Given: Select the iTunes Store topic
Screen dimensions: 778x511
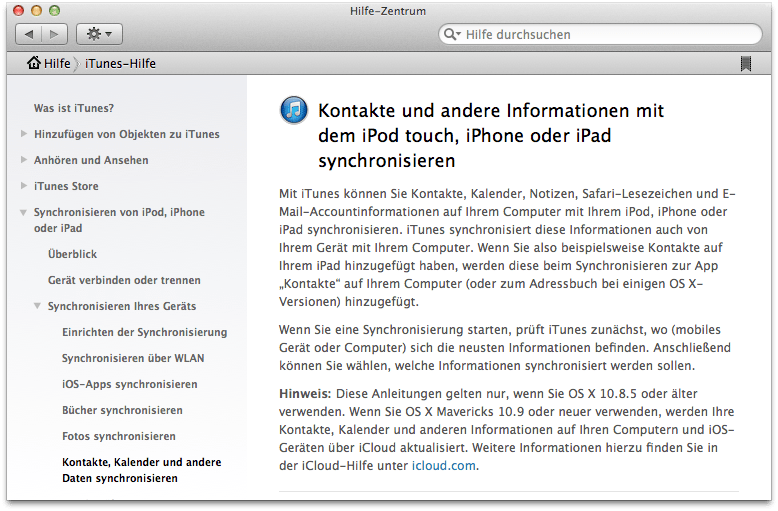Looking at the screenshot, I should tap(66, 186).
